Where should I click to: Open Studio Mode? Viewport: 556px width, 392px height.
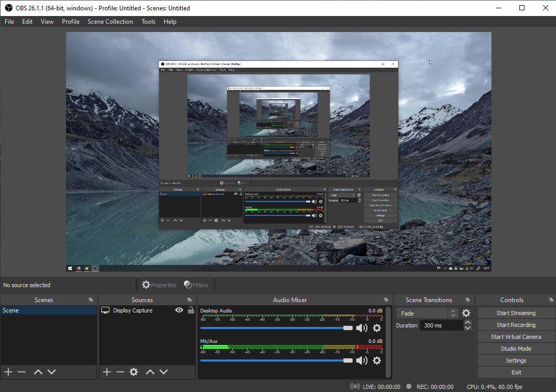click(516, 349)
